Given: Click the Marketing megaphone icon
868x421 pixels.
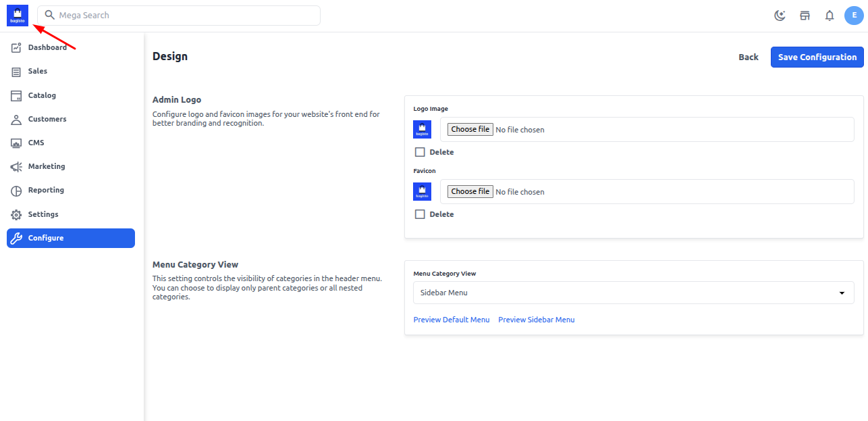Looking at the screenshot, I should tap(16, 167).
